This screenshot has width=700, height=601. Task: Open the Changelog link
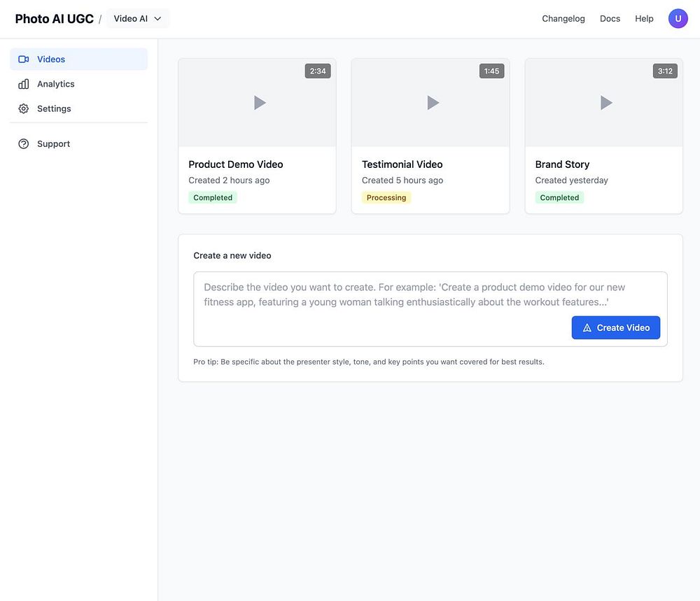click(563, 19)
